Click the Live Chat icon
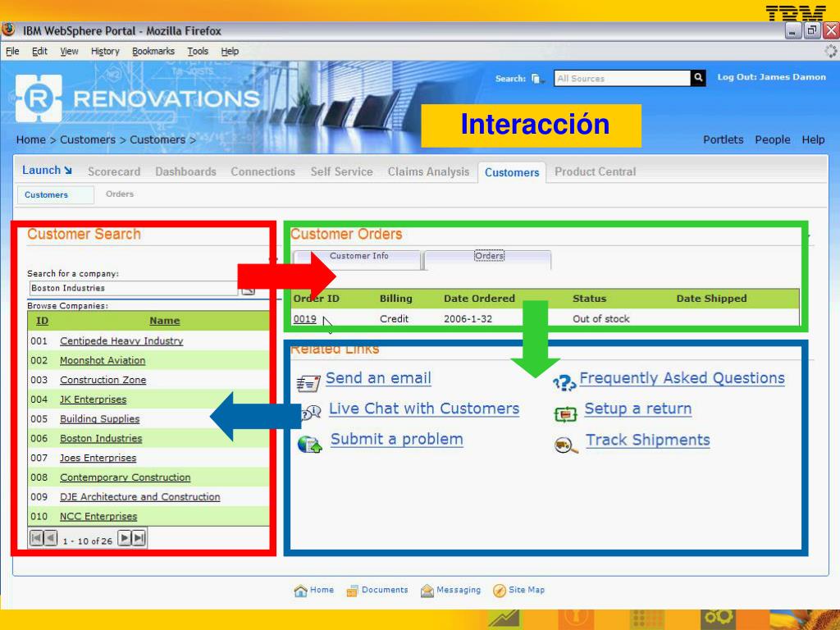Viewport: 840px width, 630px height. tap(310, 413)
